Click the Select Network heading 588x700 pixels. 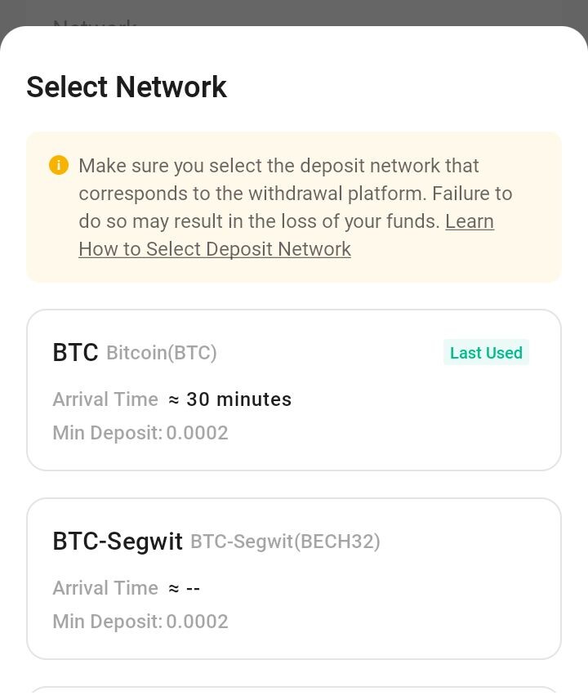127,87
